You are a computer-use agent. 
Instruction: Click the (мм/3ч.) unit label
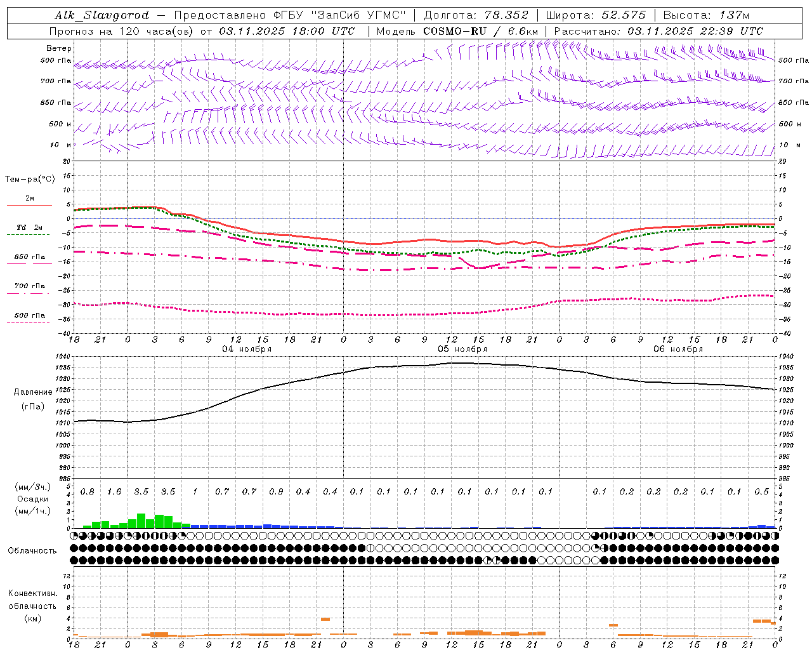coord(32,487)
